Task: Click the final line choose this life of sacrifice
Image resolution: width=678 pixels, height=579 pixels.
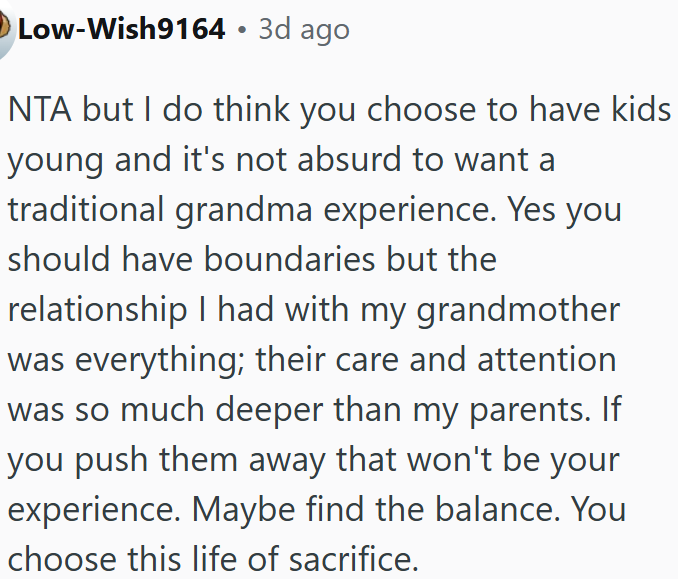Action: [x=213, y=559]
